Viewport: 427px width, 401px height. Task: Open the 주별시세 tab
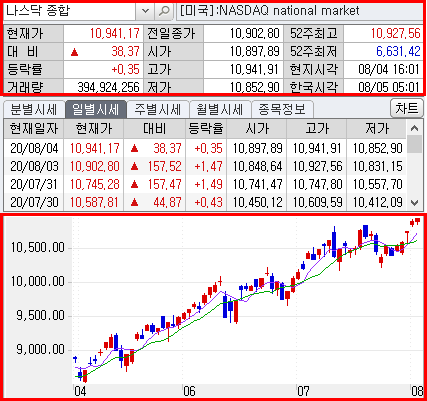tap(158, 109)
